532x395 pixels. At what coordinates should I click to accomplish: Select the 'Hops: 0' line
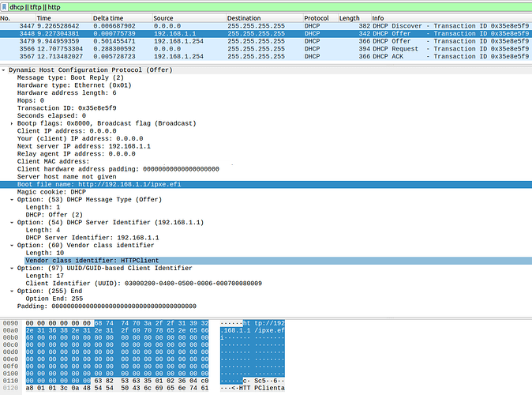tap(31, 100)
